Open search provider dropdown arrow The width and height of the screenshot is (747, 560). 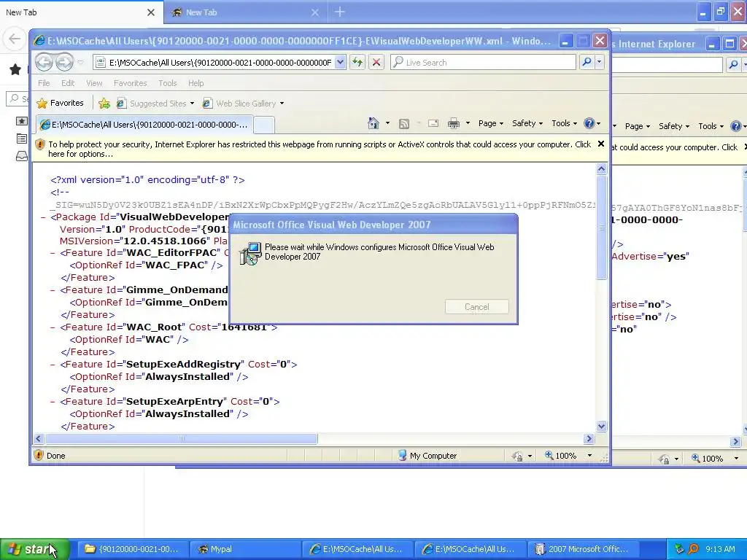click(x=600, y=62)
